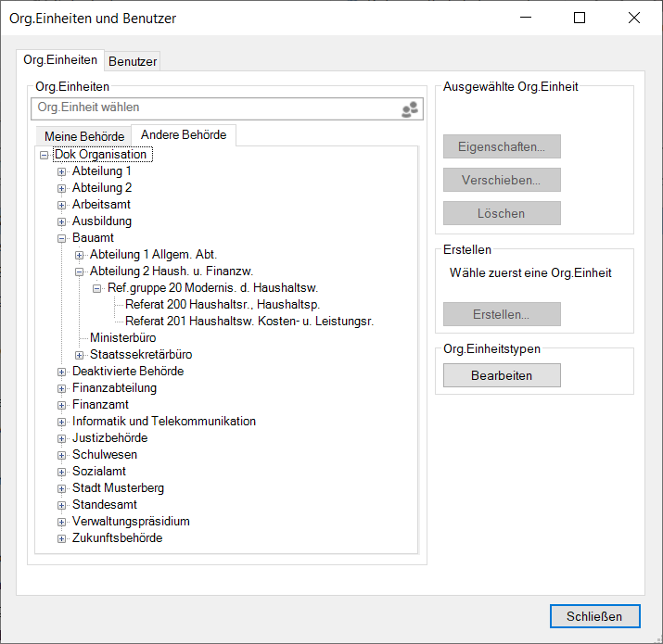Image resolution: width=663 pixels, height=644 pixels.
Task: Switch to the Benutzer tab
Action: 133,62
